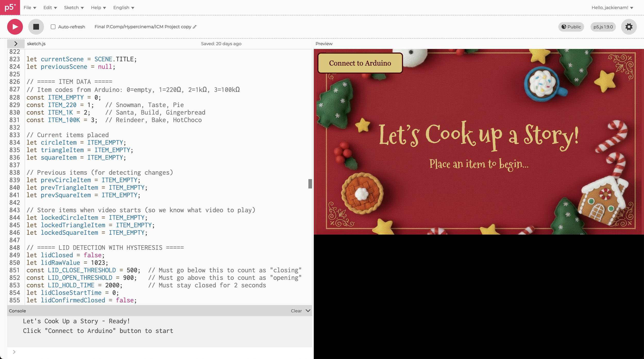644x359 pixels.
Task: Open the Edit menu
Action: [50, 7]
